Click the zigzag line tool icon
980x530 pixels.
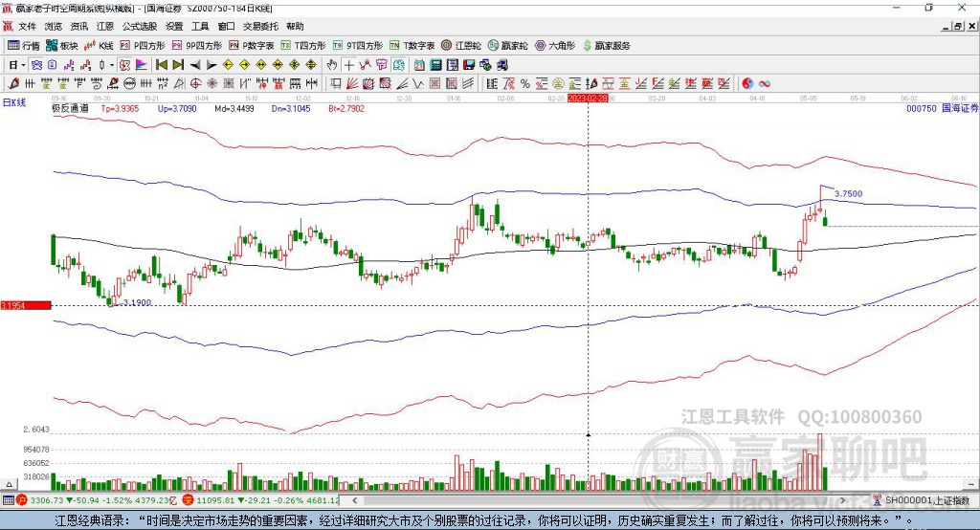click(417, 84)
